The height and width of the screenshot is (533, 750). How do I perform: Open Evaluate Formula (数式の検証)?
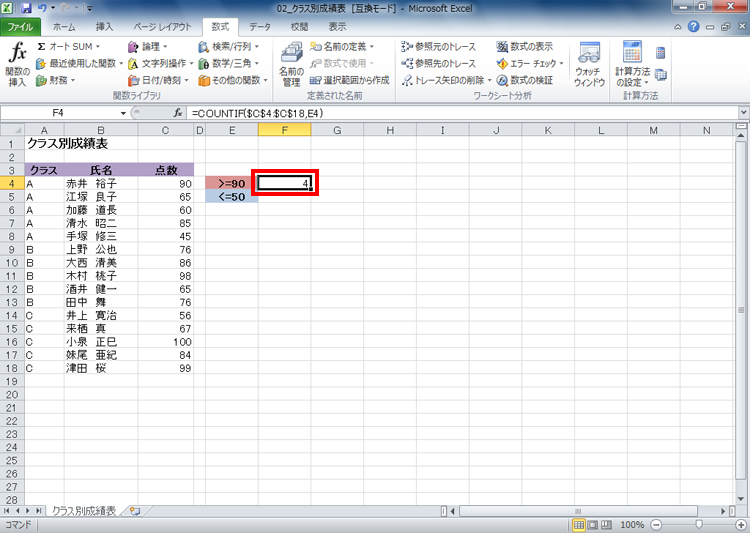(524, 80)
